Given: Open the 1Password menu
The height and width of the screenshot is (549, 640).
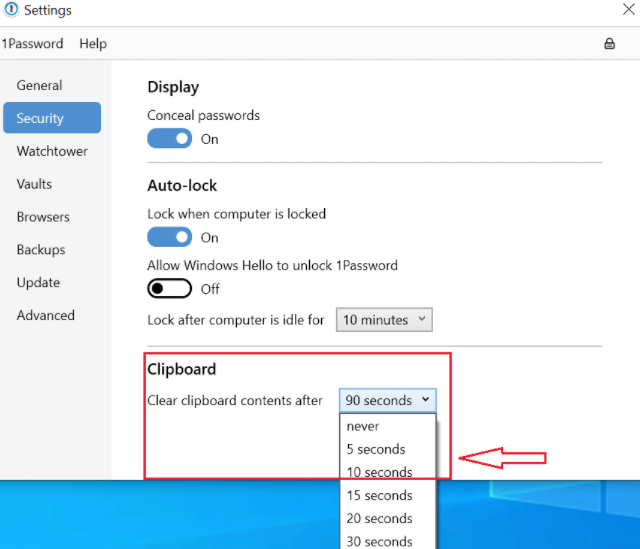Looking at the screenshot, I should 32,44.
